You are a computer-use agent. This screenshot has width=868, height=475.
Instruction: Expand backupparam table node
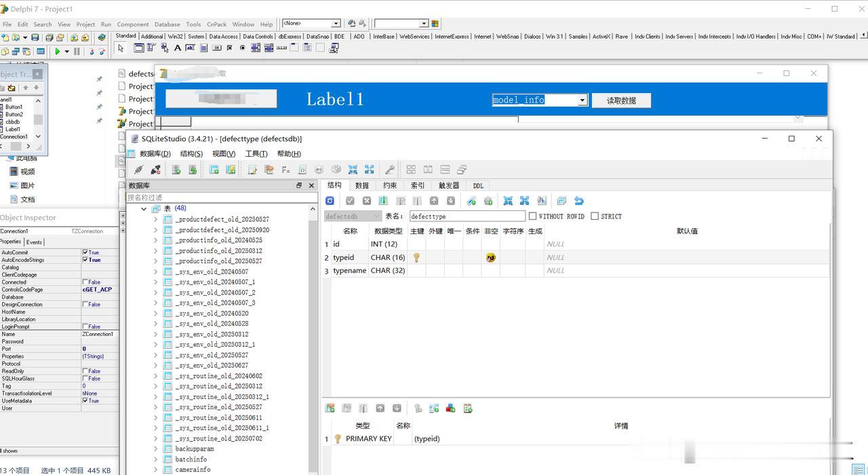point(155,449)
